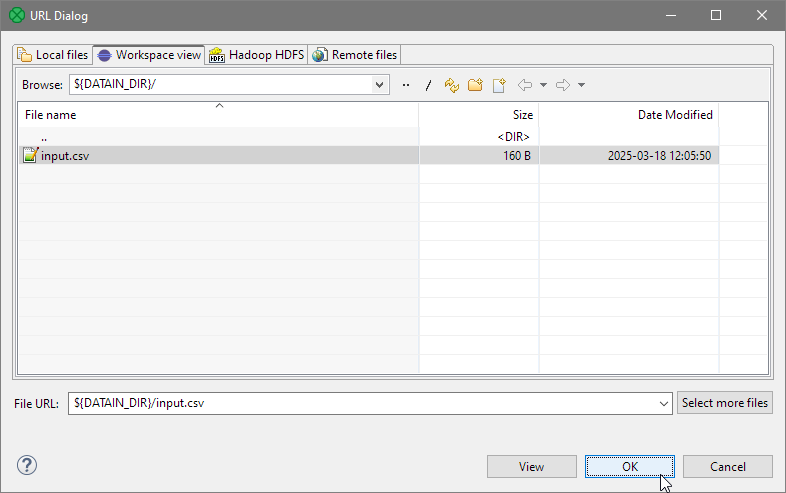
Task: Open the back history dropdown arrow
Action: (x=543, y=85)
